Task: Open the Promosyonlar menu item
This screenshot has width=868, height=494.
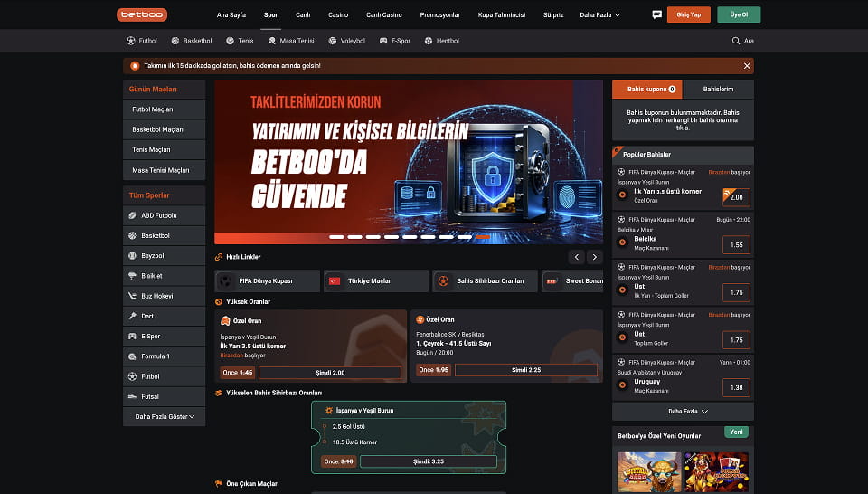Action: pyautogui.click(x=440, y=15)
